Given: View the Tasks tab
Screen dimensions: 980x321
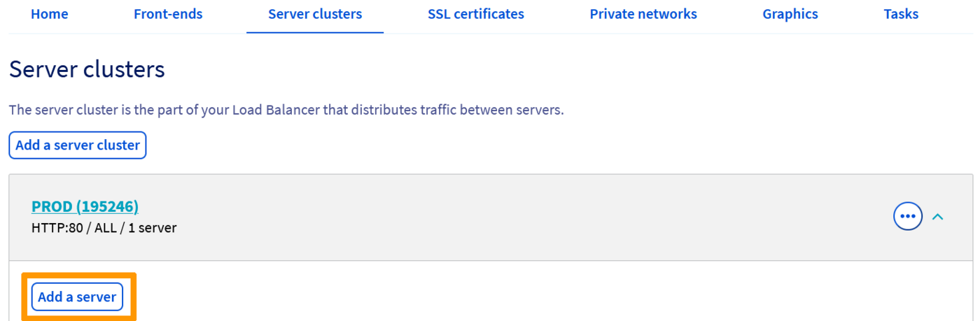Looking at the screenshot, I should [901, 14].
